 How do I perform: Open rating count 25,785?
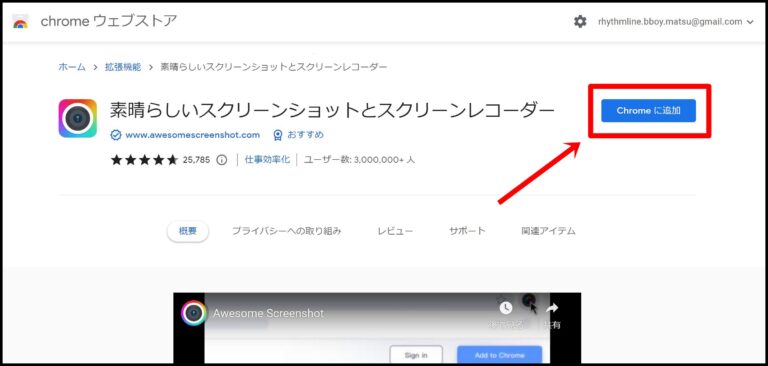[x=196, y=160]
